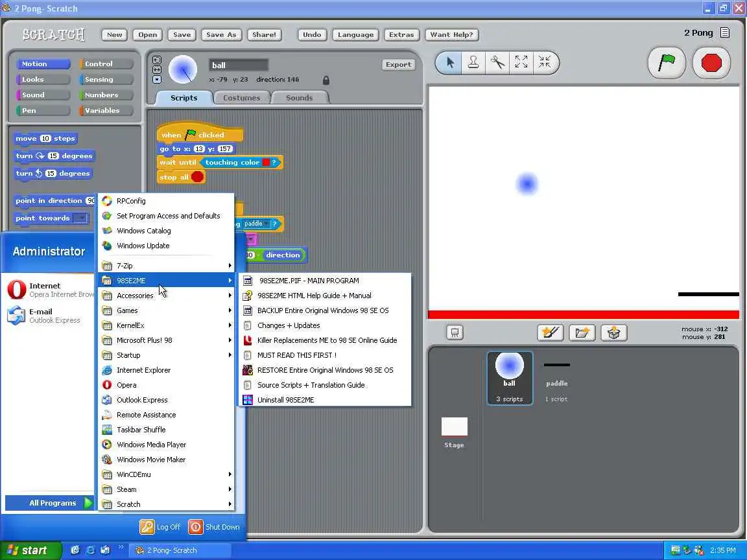Launch Windows Movie Maker
This screenshot has width=747, height=560.
166,460
